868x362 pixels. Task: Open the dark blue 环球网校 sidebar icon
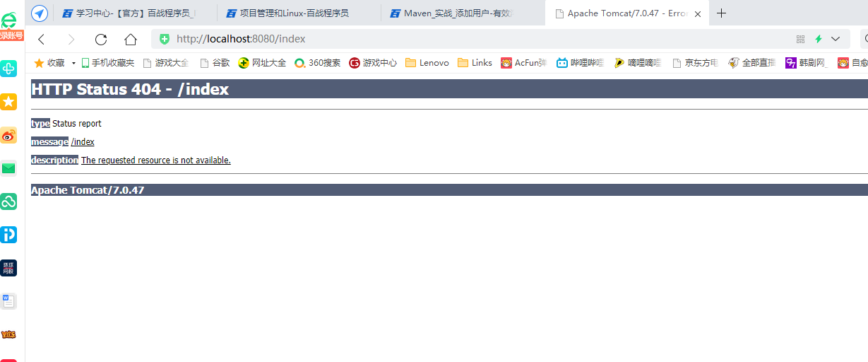[x=9, y=268]
